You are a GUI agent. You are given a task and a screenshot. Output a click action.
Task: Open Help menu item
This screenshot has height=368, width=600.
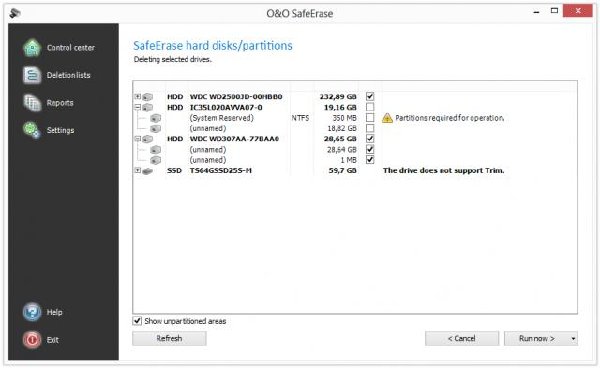pyautogui.click(x=54, y=312)
